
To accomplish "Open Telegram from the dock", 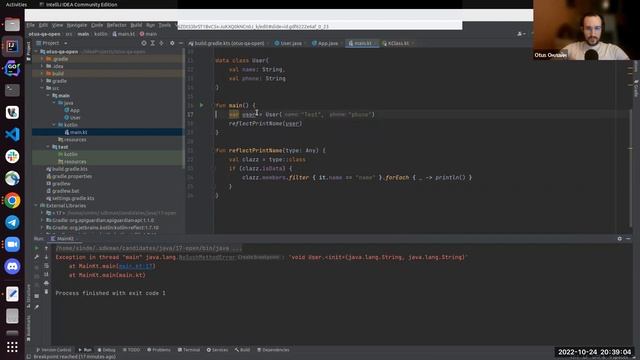I will point(12,222).
